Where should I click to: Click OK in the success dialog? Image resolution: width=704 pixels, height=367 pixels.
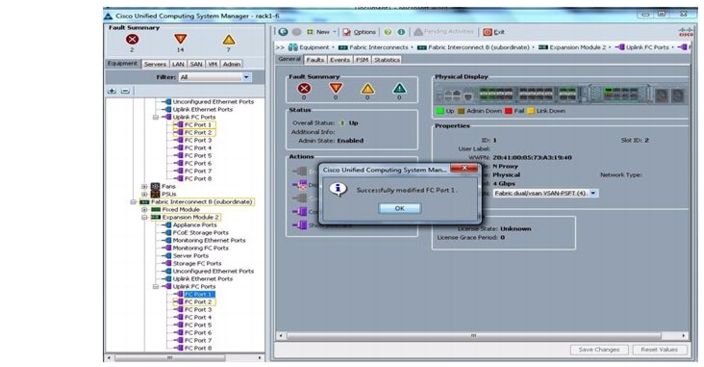(x=400, y=208)
